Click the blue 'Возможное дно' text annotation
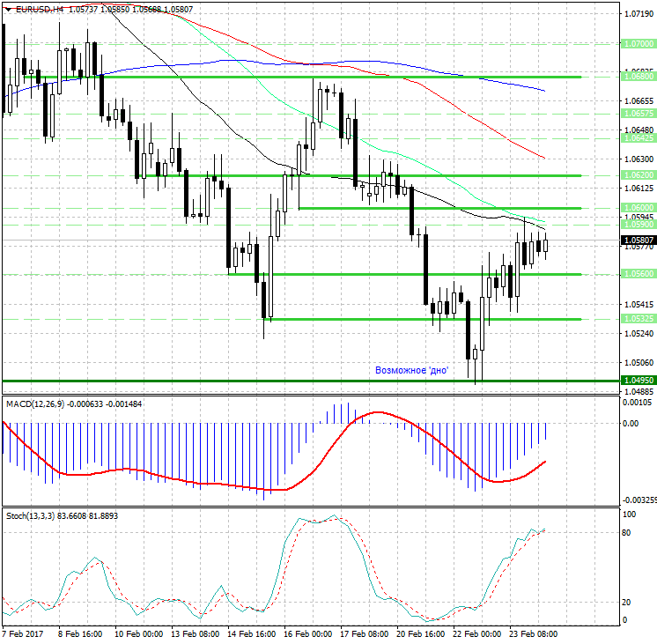 [412, 371]
